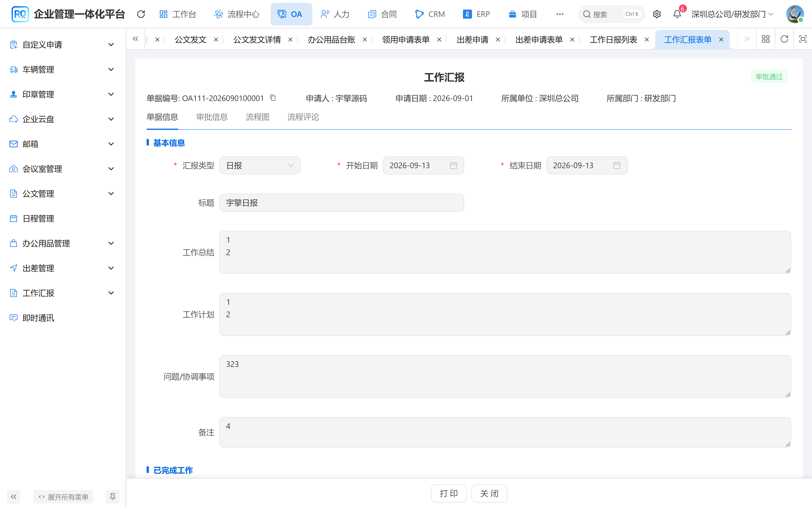The height and width of the screenshot is (508, 812).
Task: Switch to the 审批信息 tab
Action: (212, 117)
